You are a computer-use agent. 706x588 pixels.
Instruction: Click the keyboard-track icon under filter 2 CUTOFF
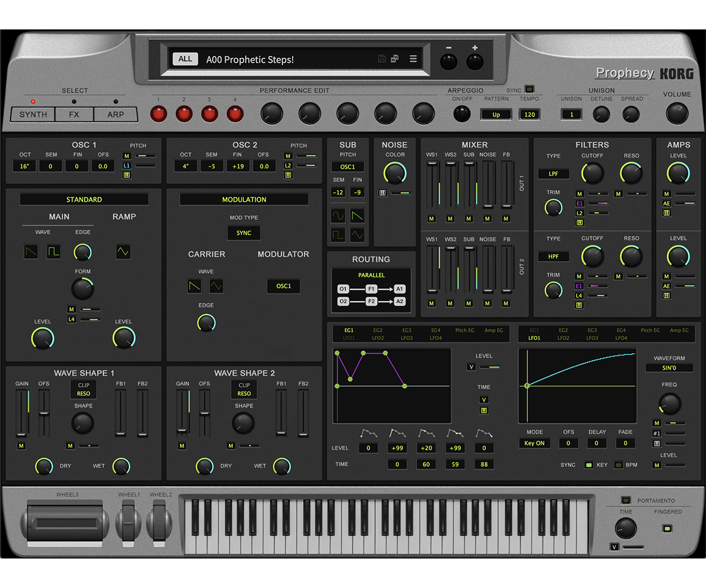(x=580, y=305)
